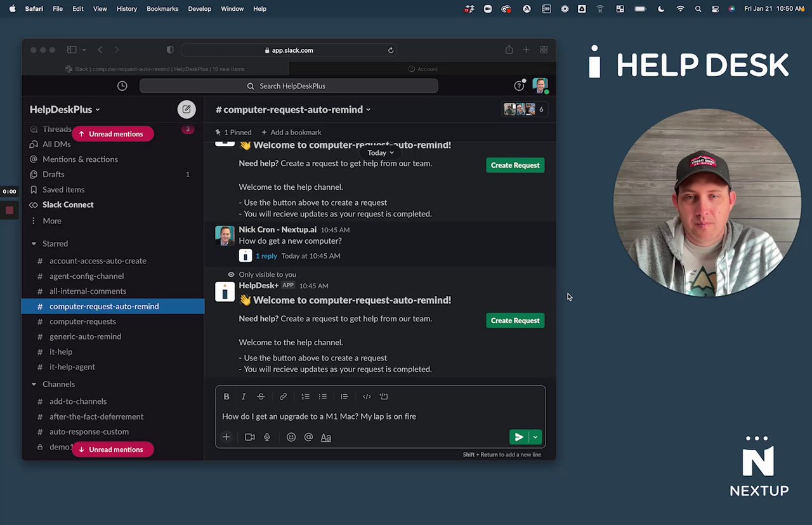The width and height of the screenshot is (812, 525).
Task: Toggle the Aa formatting toolbar
Action: point(326,437)
